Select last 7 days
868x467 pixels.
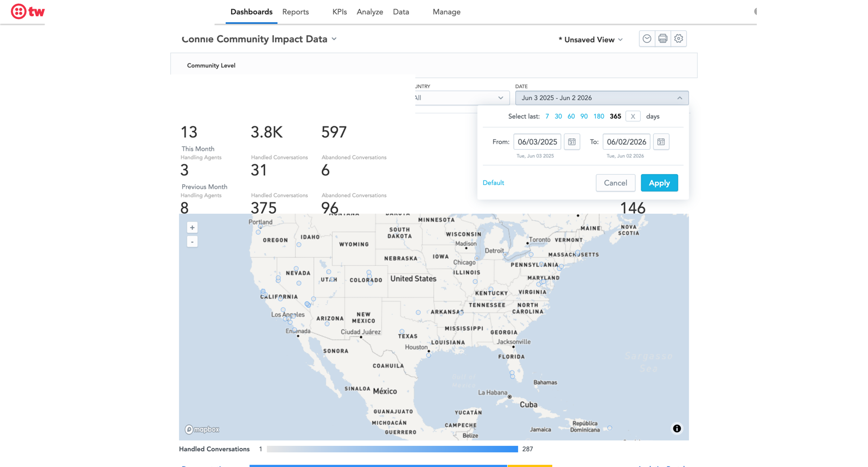[x=547, y=116]
